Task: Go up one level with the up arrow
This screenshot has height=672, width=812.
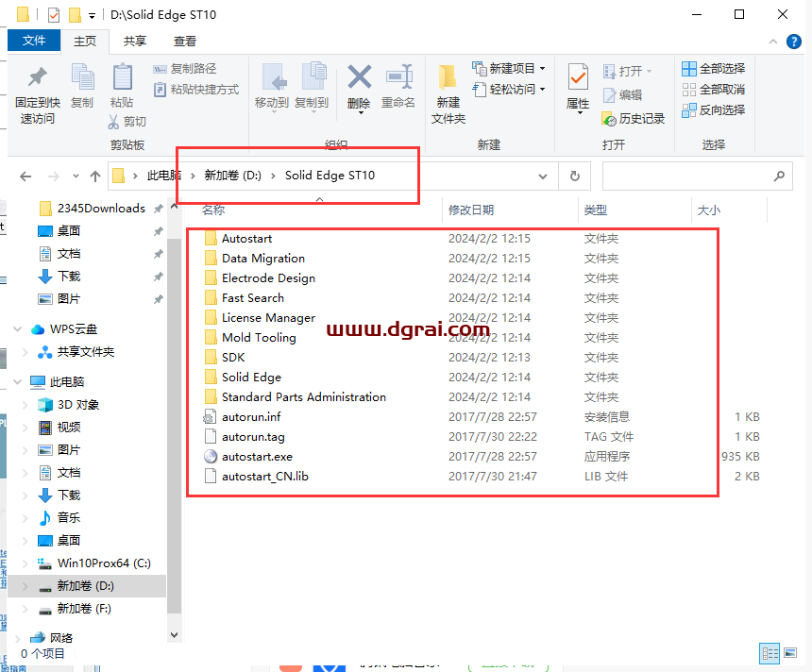Action: tap(94, 176)
